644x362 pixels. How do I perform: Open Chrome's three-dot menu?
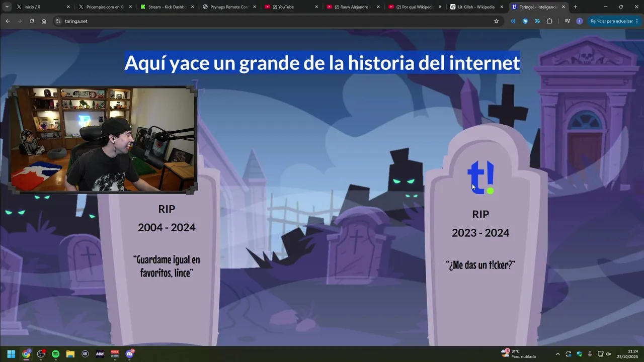point(637,21)
